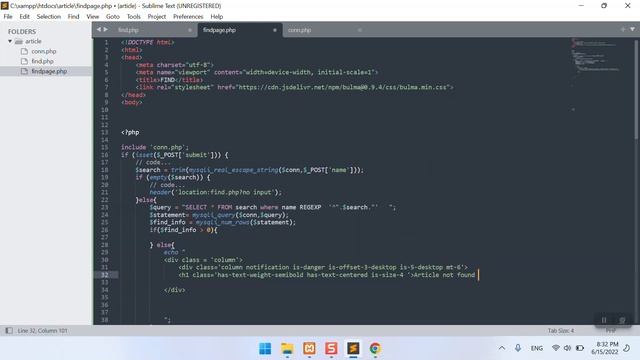640x360 pixels.
Task: Open the Preferences menu
Action: coord(188,17)
